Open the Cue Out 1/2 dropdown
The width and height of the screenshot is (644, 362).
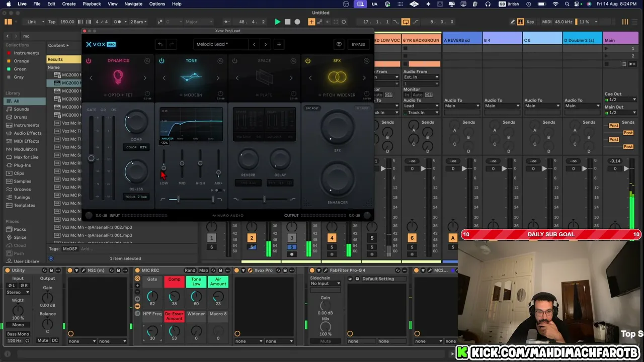[621, 100]
